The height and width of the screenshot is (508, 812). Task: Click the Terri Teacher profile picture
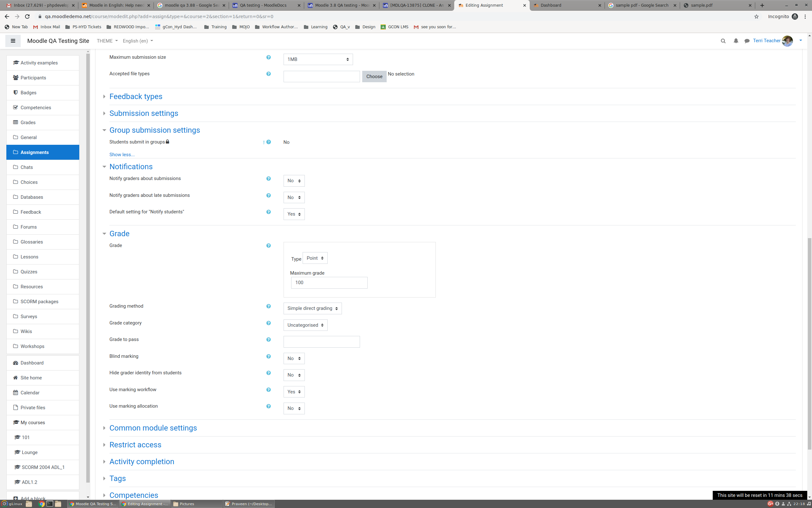click(787, 41)
